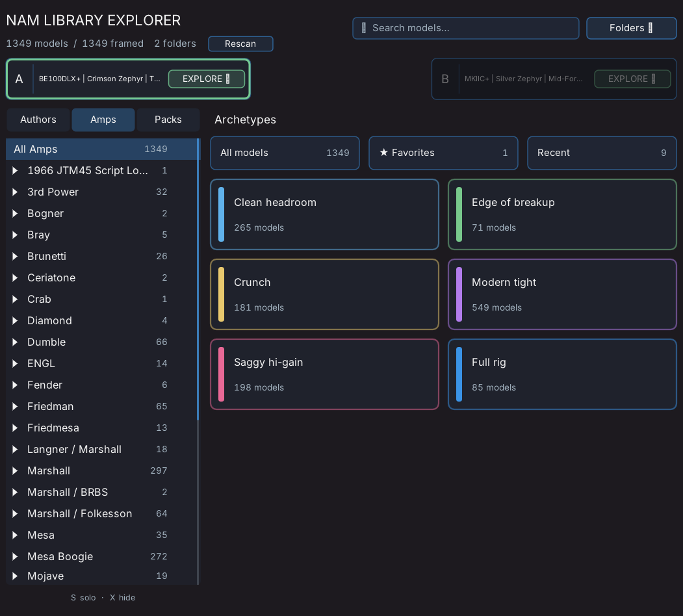
Task: Open the Recent models filter
Action: (602, 153)
